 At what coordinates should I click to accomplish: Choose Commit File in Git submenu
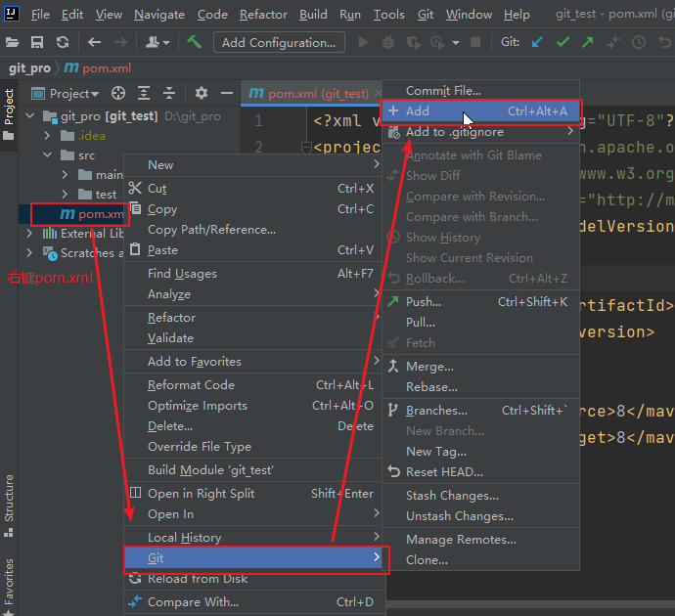[x=481, y=90]
